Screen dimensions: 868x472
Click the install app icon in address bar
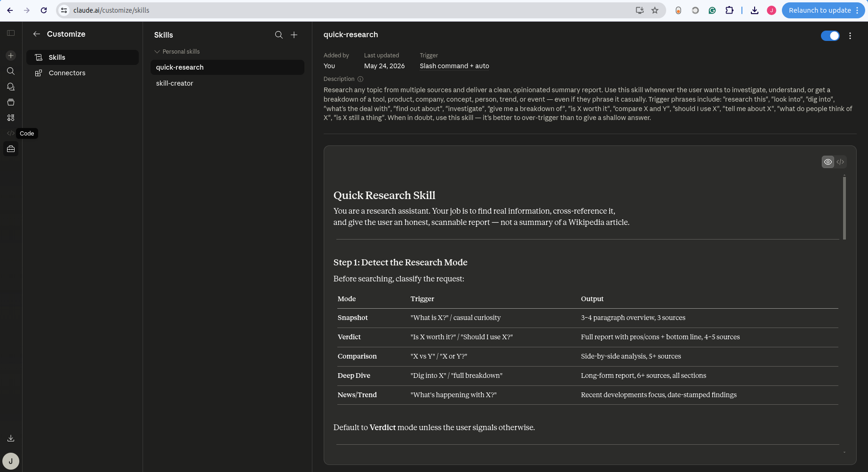click(x=639, y=10)
